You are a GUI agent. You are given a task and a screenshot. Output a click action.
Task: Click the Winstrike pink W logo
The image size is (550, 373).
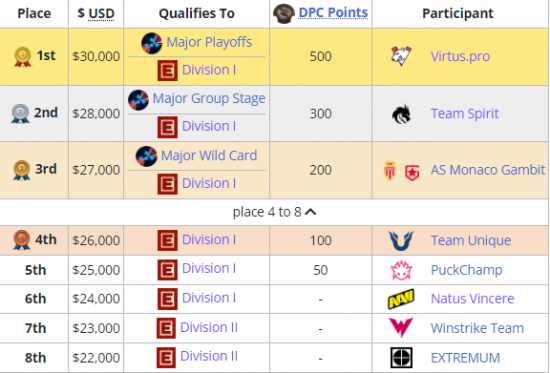[x=401, y=327]
